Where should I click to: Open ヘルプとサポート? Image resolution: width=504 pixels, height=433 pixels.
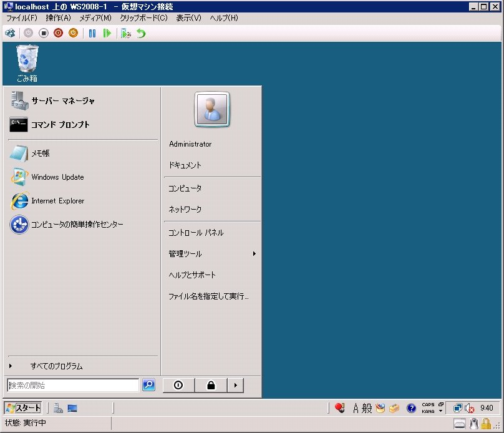click(x=192, y=275)
